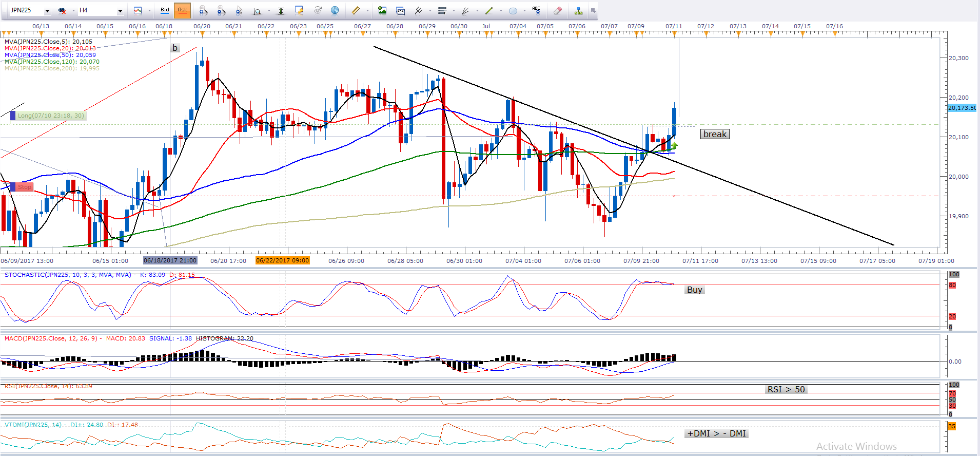Viewport: 980px width, 456px height.
Task: Toggle the chart link chain icon
Action: [62, 10]
